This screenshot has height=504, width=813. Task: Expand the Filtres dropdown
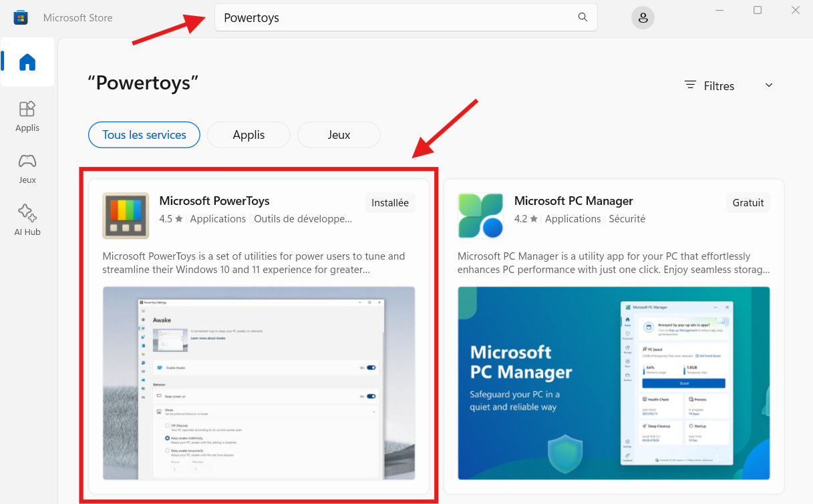pos(728,85)
